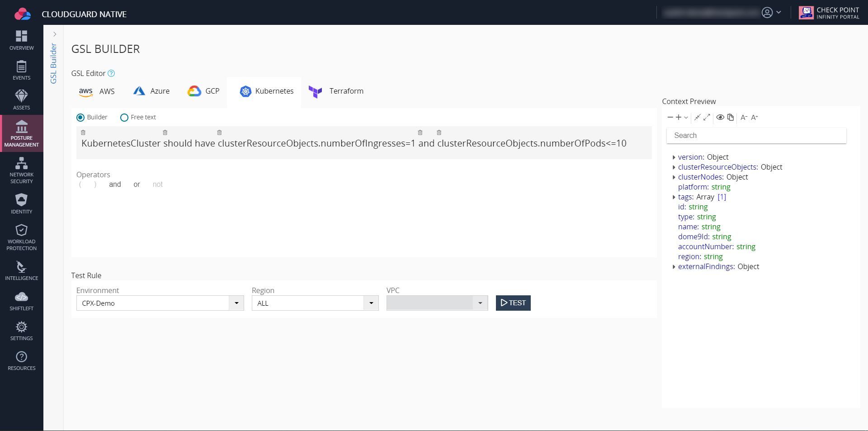Insert the opening parenthesis operator
This screenshot has width=868, height=431.
point(80,185)
